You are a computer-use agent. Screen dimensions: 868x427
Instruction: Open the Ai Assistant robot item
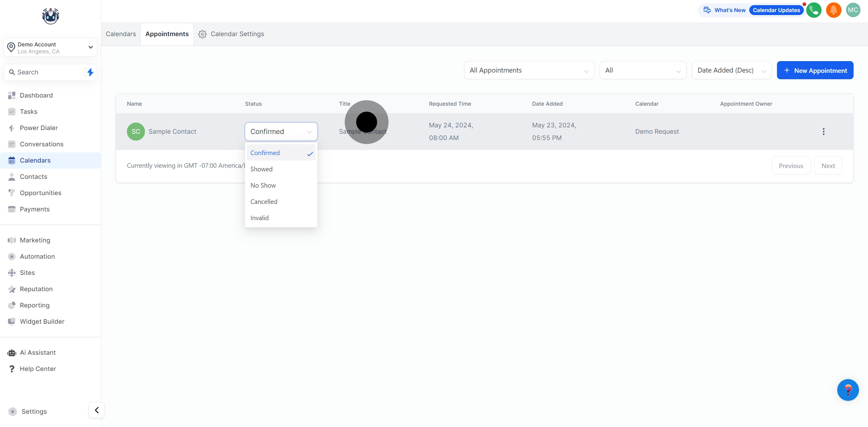coord(37,353)
